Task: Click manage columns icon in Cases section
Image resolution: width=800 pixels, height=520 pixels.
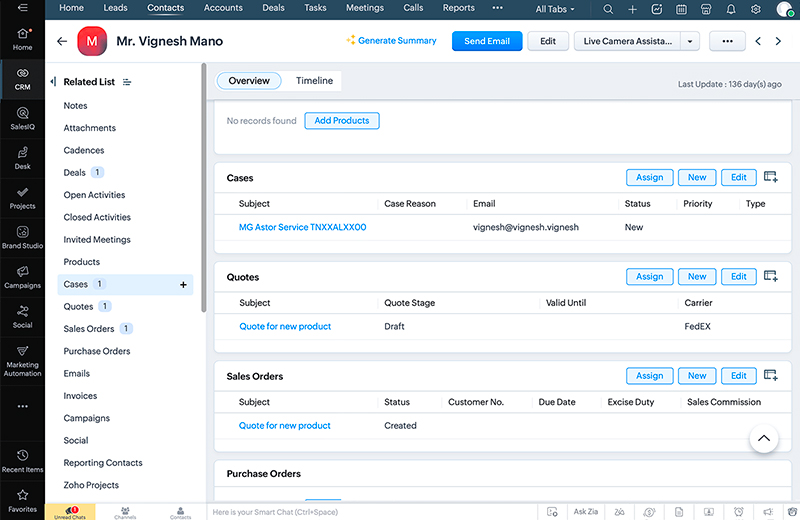Action: tap(770, 177)
